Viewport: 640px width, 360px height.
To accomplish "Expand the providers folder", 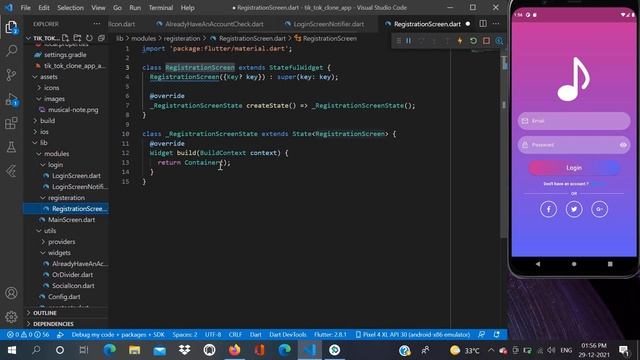I will (x=61, y=242).
